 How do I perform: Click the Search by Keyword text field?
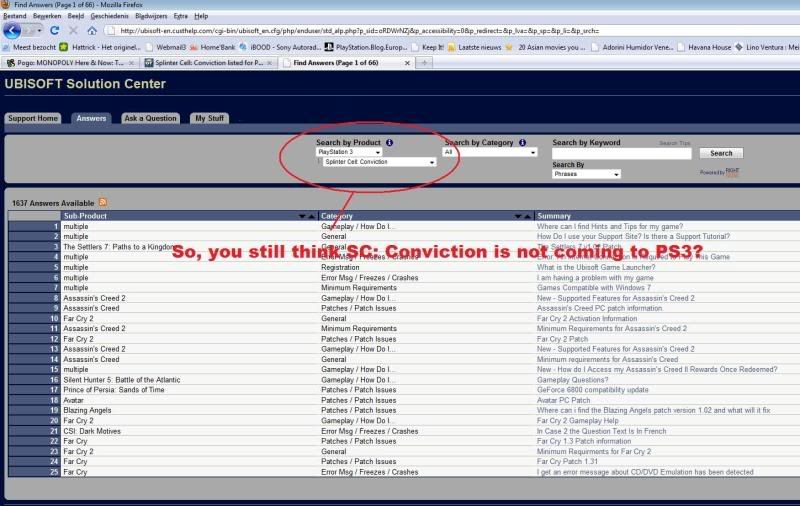click(621, 154)
